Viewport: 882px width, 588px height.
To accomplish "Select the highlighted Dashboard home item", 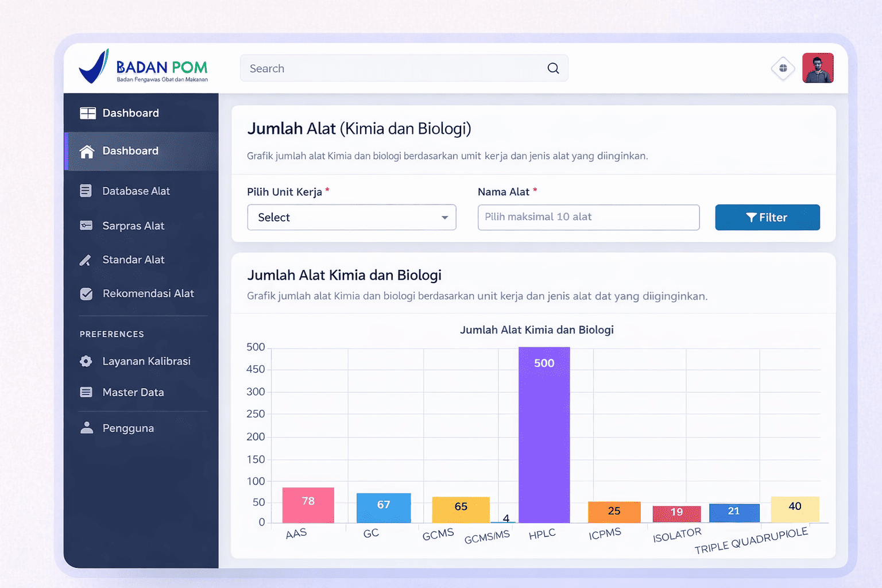I will pyautogui.click(x=131, y=151).
